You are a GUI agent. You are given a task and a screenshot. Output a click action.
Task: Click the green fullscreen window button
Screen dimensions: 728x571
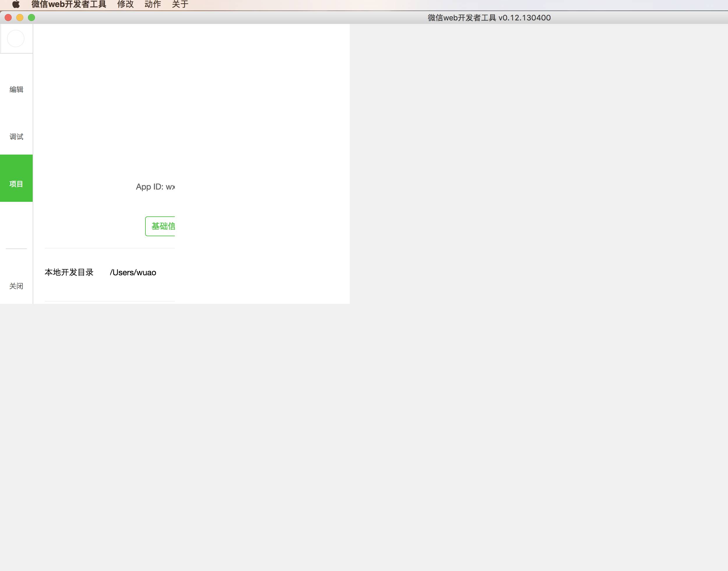click(31, 18)
